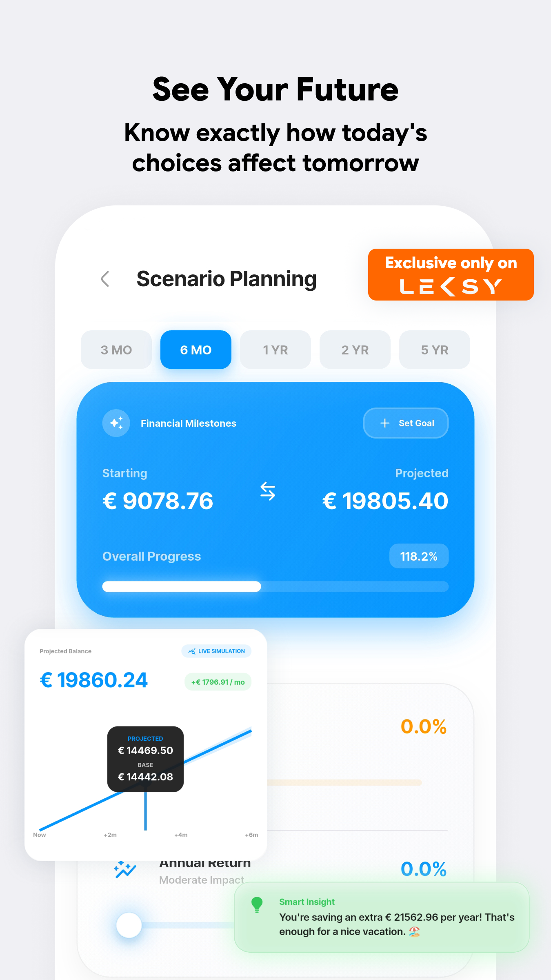Enable the 5 YR projection period

point(434,350)
